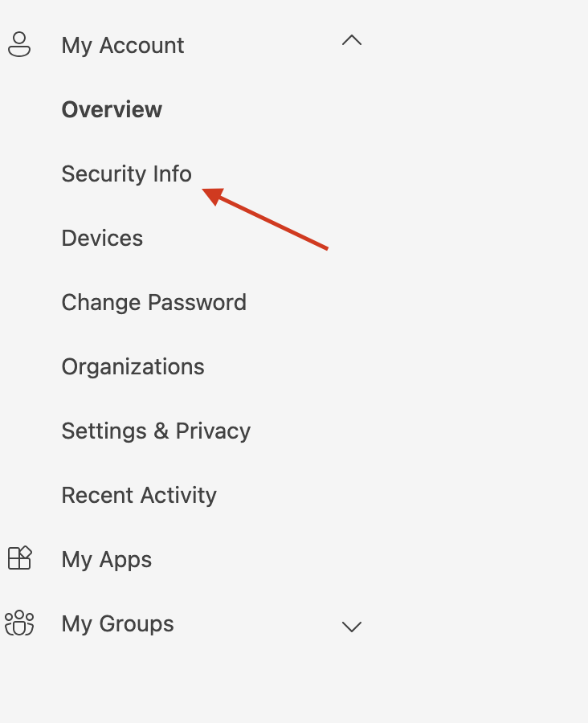
Task: Expand the My Groups chevron
Action: click(352, 627)
